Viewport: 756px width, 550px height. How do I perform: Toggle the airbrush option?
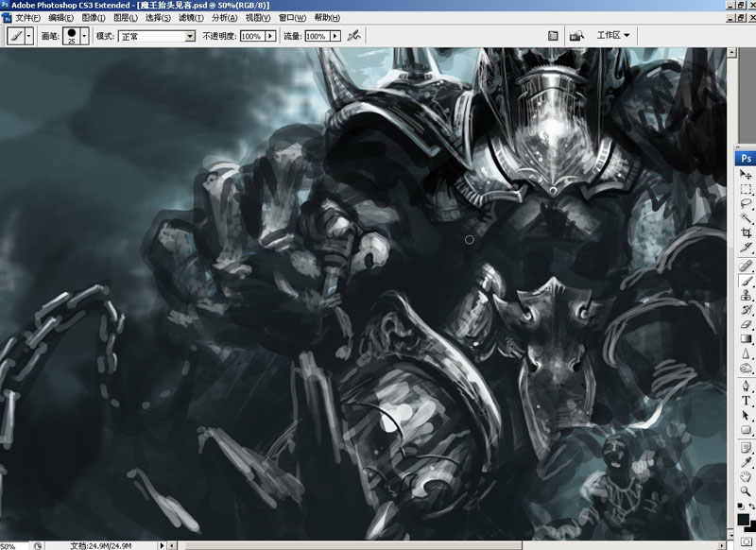353,36
